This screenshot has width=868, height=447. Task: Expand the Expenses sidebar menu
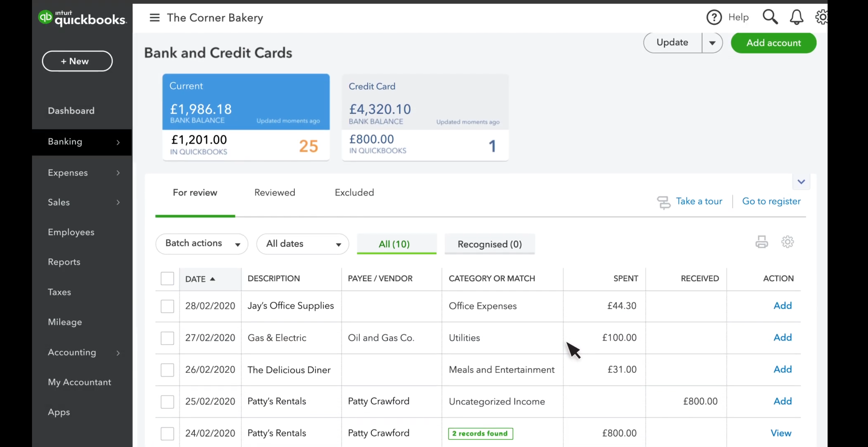pyautogui.click(x=118, y=173)
